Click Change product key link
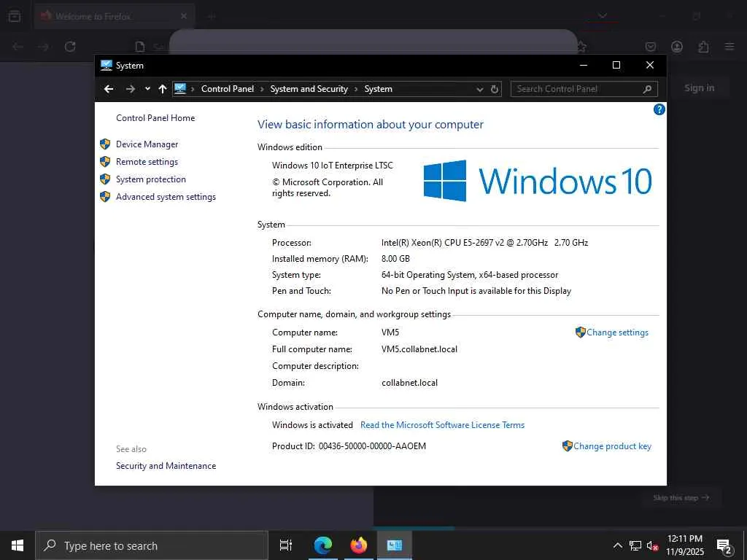 coord(612,446)
